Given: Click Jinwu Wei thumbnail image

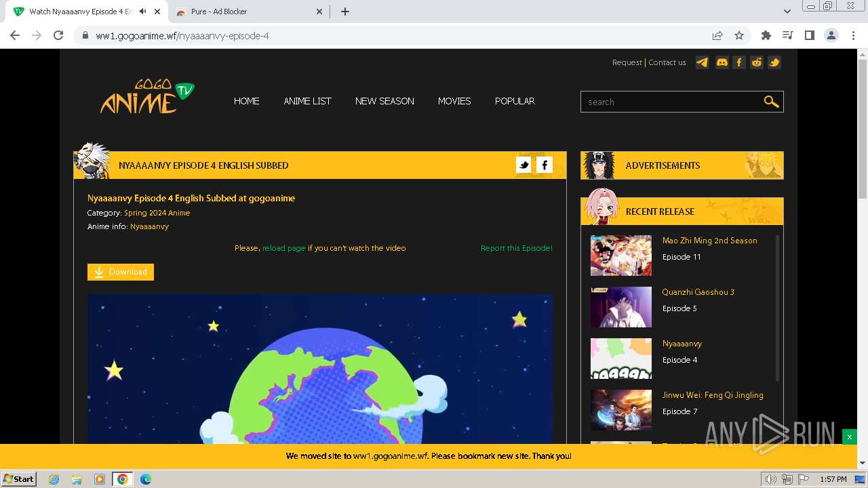Looking at the screenshot, I should pos(621,410).
